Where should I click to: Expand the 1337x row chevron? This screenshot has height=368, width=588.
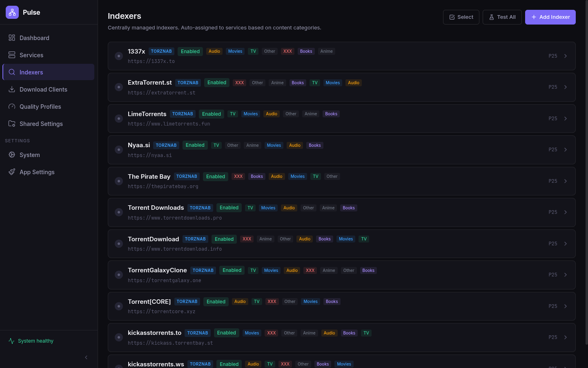(566, 56)
